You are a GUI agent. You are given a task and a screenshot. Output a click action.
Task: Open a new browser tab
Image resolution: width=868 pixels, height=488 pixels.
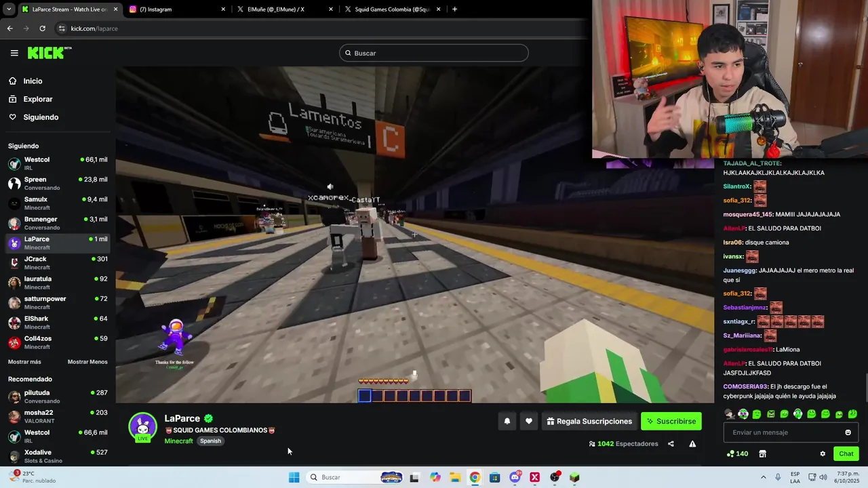pos(454,9)
